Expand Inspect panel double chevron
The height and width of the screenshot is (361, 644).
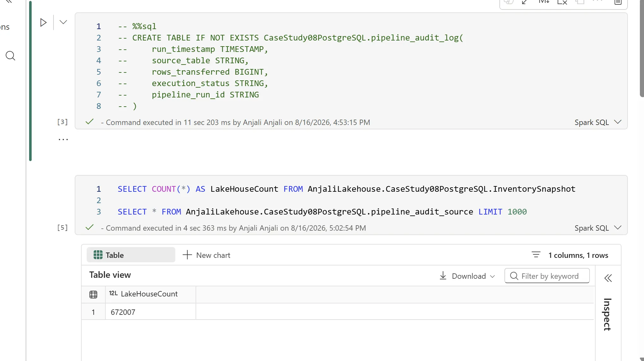(608, 278)
